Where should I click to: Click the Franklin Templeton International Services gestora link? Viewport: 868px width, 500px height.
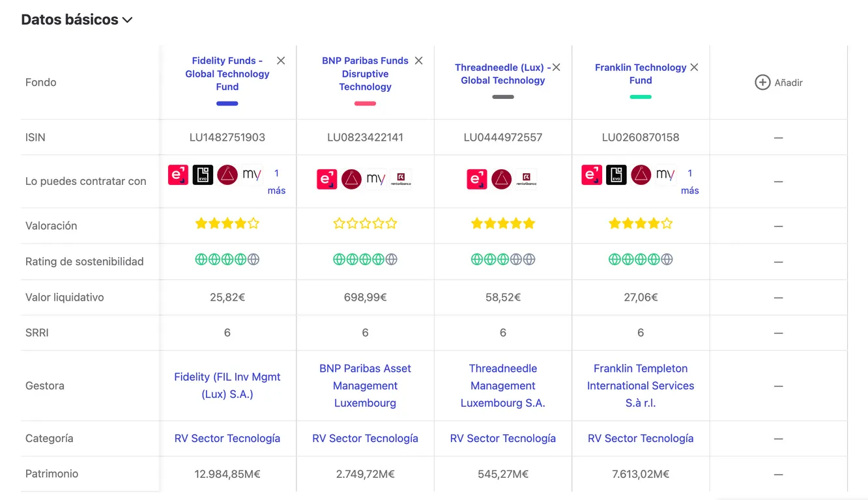tap(640, 385)
